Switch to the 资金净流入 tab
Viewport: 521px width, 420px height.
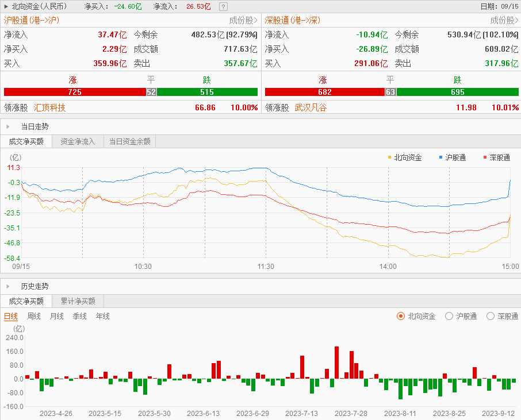pyautogui.click(x=78, y=141)
